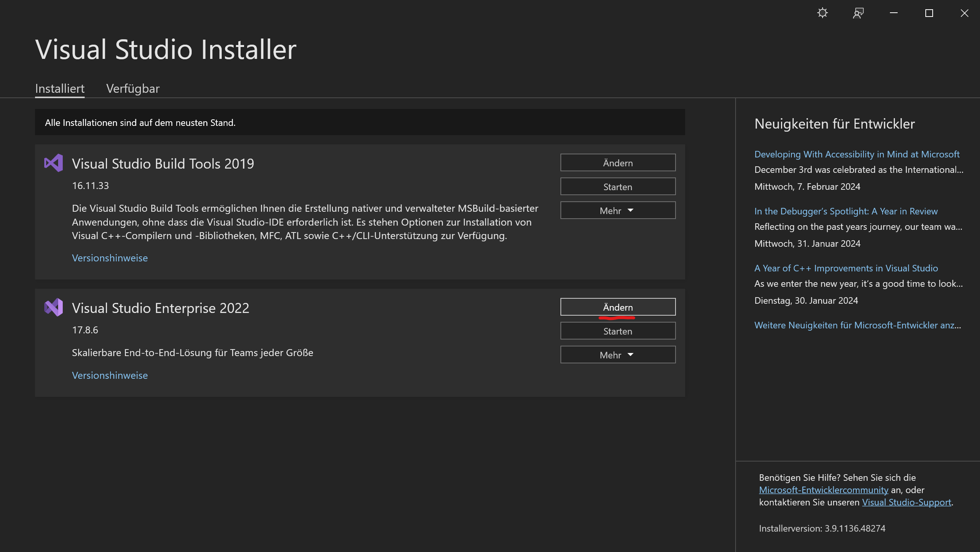Open the feedback icon in title bar

858,13
